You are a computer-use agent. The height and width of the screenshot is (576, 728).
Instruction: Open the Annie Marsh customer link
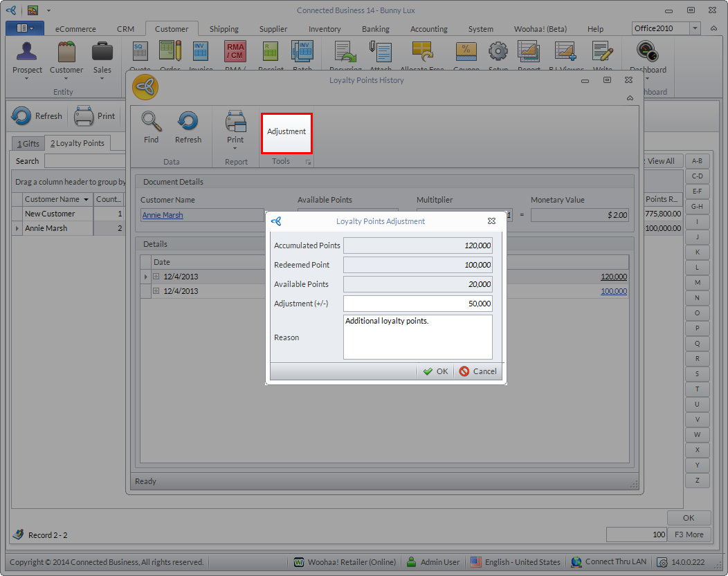coord(163,215)
